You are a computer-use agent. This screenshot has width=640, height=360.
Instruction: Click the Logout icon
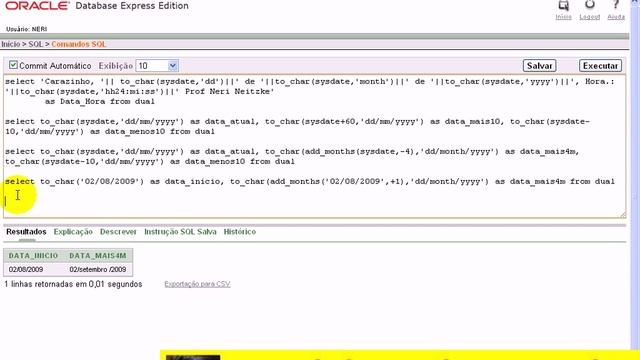(590, 5)
